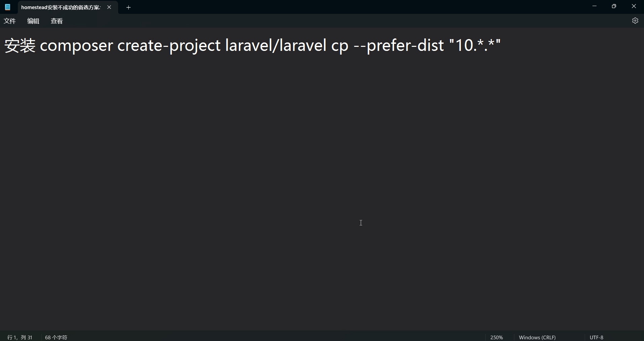This screenshot has height=341, width=644.
Task: Restore the Notepad window size
Action: (614, 6)
